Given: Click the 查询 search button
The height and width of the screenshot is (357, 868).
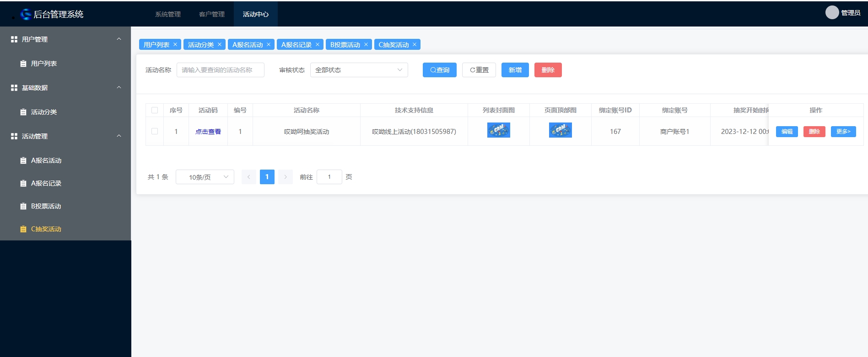Looking at the screenshot, I should click(439, 70).
